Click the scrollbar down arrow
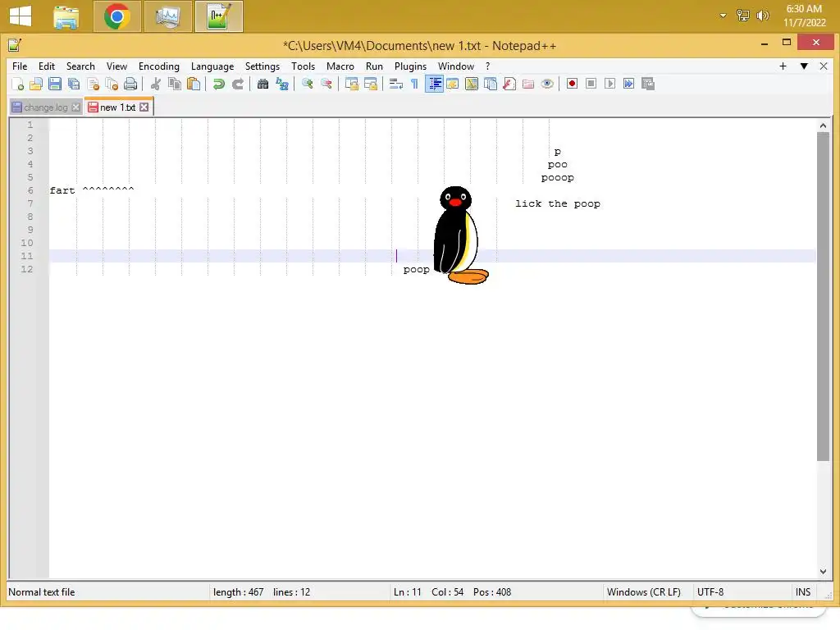Viewport: 840px width, 630px height. tap(823, 572)
